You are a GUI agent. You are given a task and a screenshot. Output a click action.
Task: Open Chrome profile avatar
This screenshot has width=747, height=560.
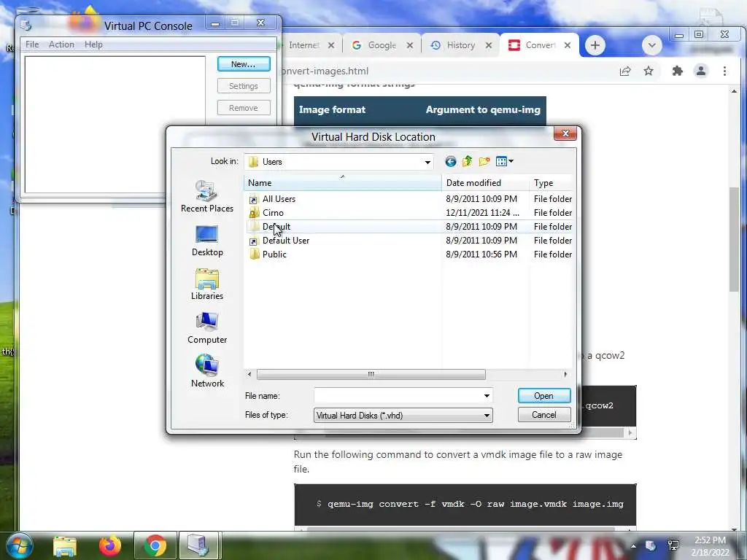coord(701,71)
